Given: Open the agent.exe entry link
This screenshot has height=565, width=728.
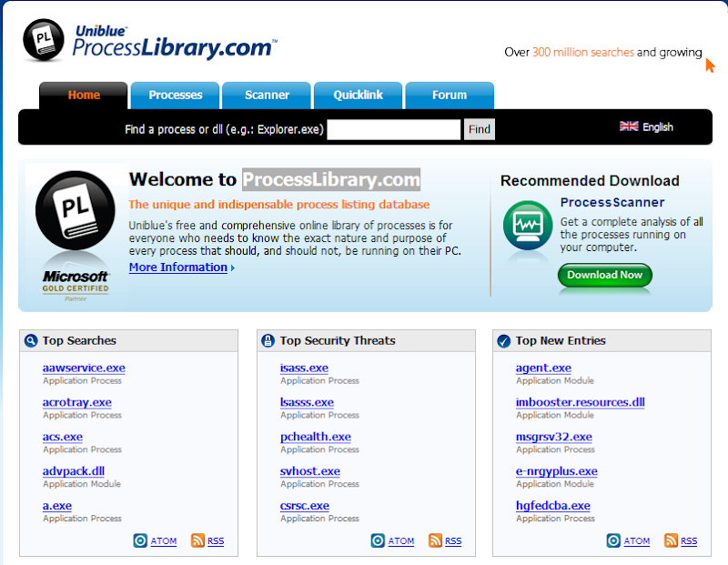Looking at the screenshot, I should [x=543, y=368].
